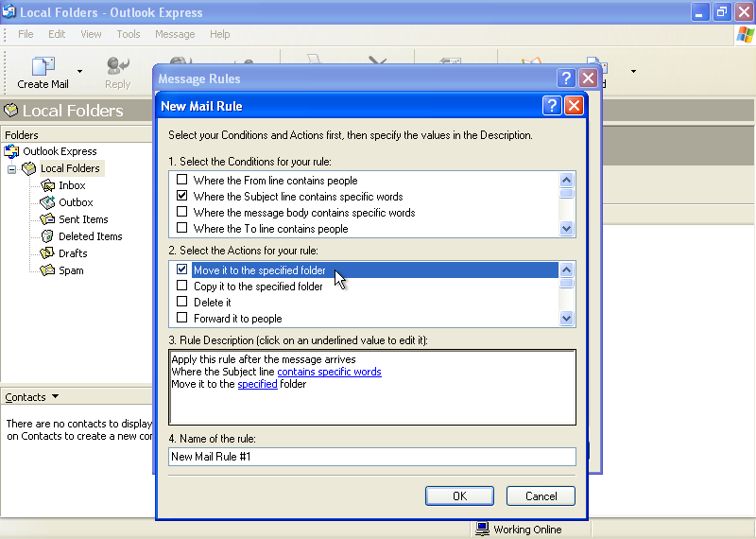Check 'Where the message body contains specific words'
This screenshot has width=756, height=539.
[x=181, y=212]
